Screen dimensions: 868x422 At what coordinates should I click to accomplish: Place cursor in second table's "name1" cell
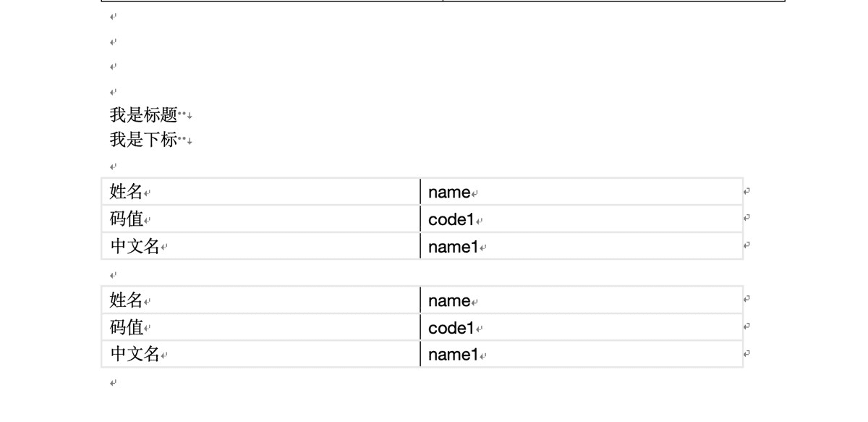(x=454, y=355)
